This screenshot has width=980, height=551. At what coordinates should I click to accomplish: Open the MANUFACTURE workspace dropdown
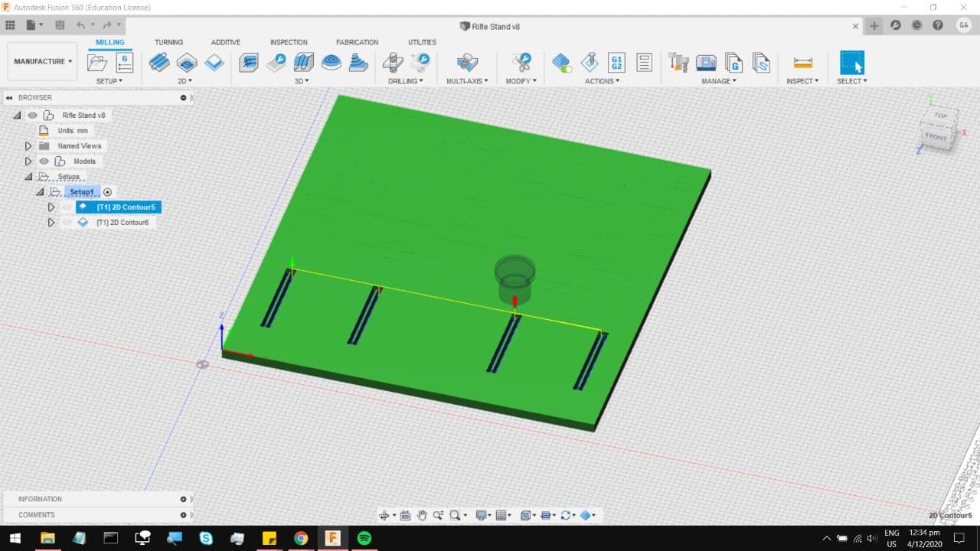(43, 61)
